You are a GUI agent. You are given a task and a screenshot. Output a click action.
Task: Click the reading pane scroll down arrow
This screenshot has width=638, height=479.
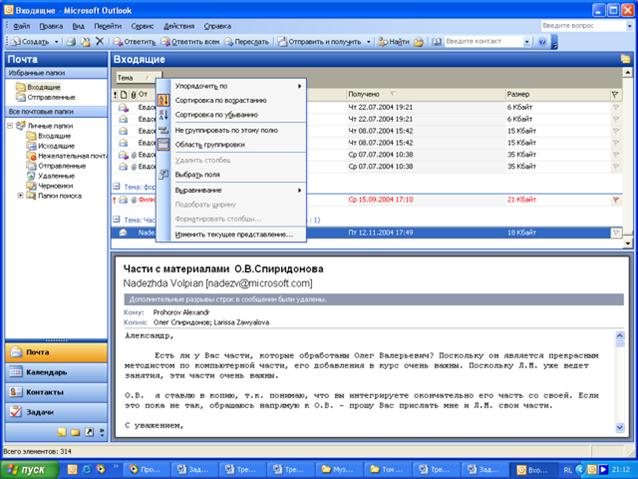pyautogui.click(x=620, y=428)
